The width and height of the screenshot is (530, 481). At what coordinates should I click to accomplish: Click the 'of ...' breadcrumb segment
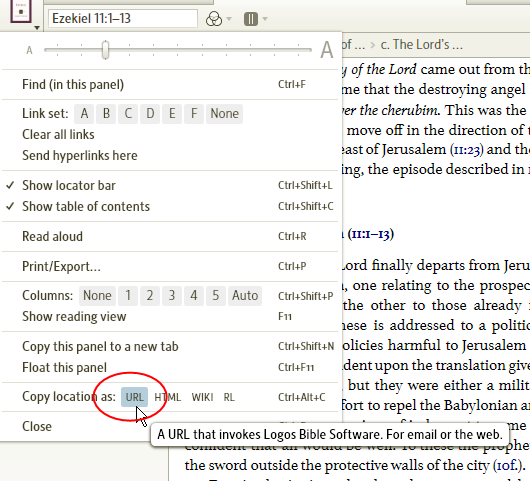353,45
